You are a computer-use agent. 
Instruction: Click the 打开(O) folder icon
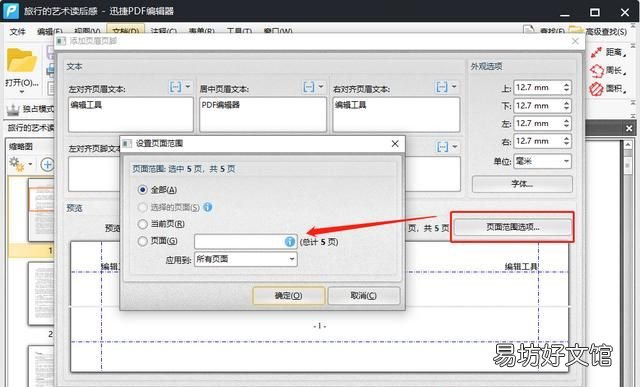coord(22,60)
